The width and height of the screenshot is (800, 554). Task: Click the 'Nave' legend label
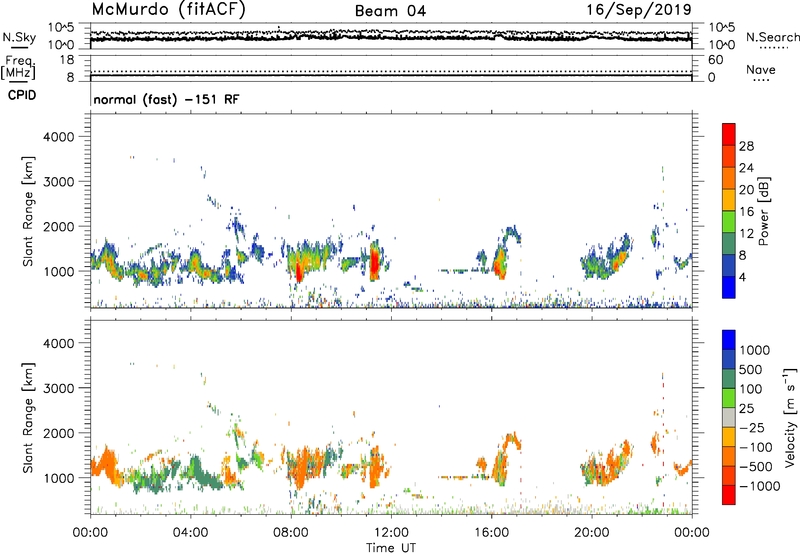point(761,70)
